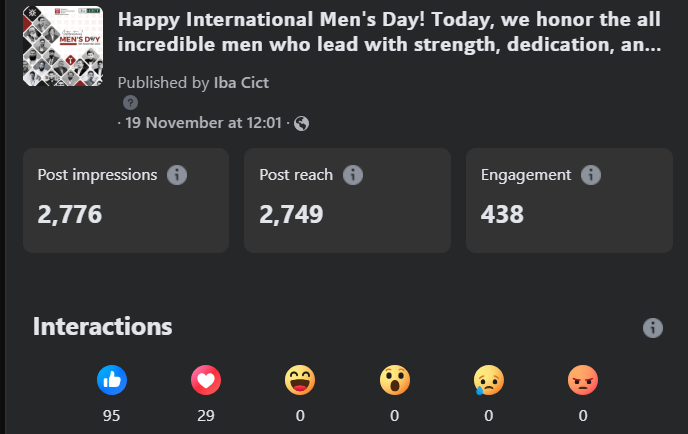Click the Haha laughing reaction icon

300,380
